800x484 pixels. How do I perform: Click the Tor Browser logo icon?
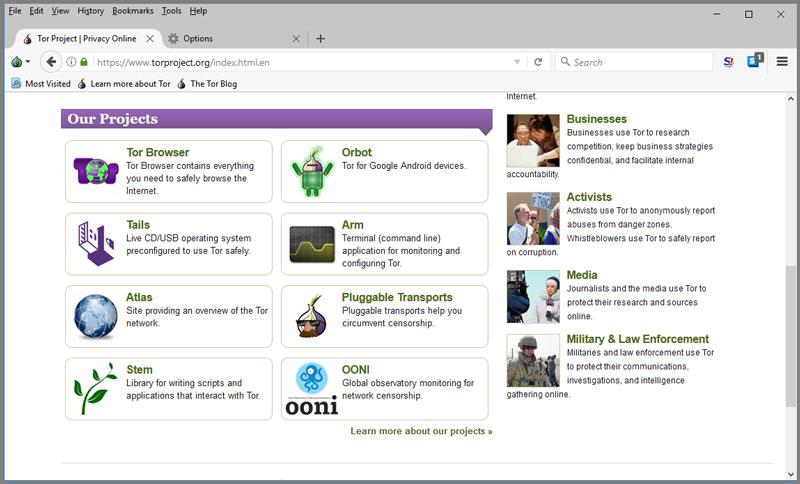pos(96,171)
